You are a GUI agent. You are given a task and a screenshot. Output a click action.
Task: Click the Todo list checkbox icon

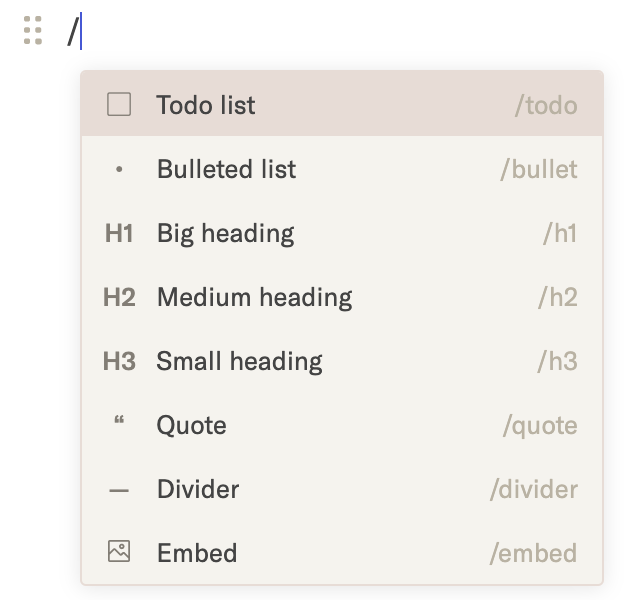pos(119,104)
